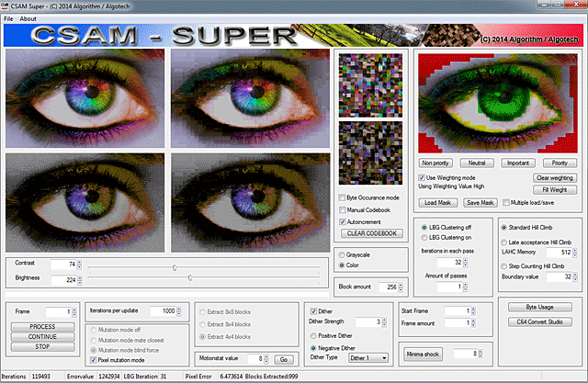Viewport: 588px width, 383px height.
Task: Open the File menu
Action: (x=8, y=18)
